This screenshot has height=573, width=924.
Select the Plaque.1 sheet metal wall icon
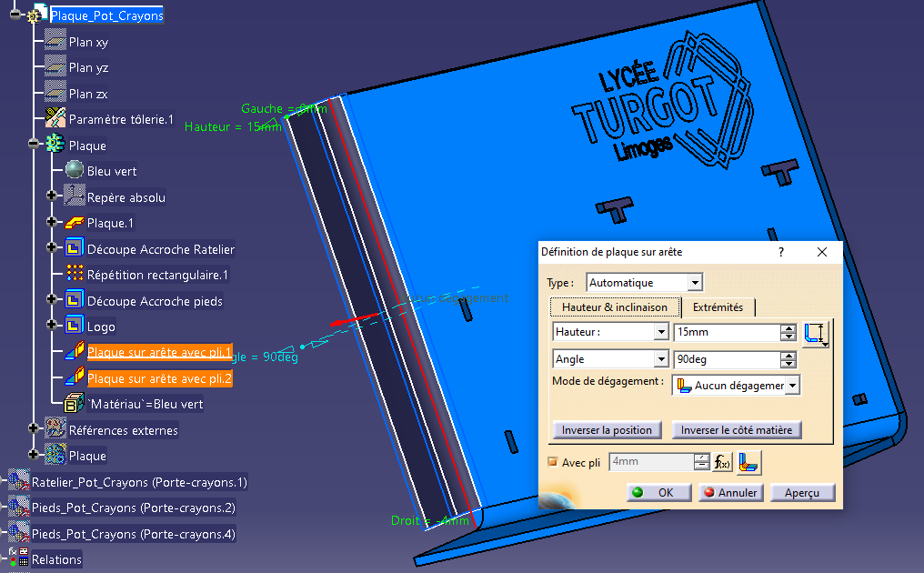click(x=75, y=222)
